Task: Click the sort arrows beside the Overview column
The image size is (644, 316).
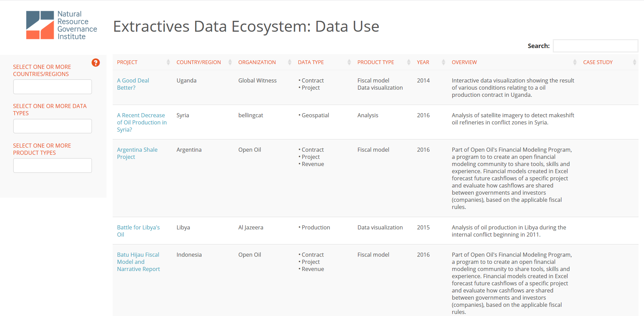Action: 575,62
